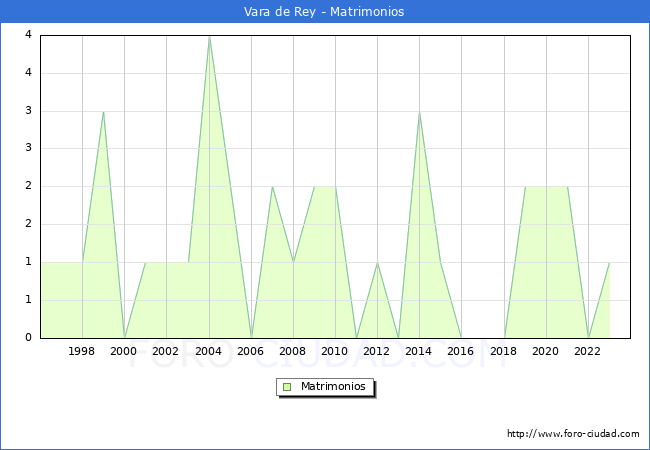Click the 2004 peak data point
The image size is (650, 450).
pyautogui.click(x=209, y=36)
